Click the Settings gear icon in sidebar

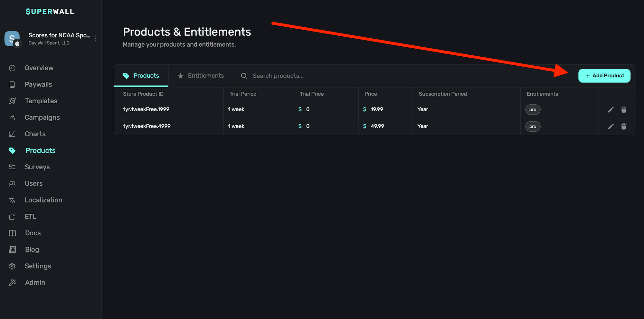point(12,266)
